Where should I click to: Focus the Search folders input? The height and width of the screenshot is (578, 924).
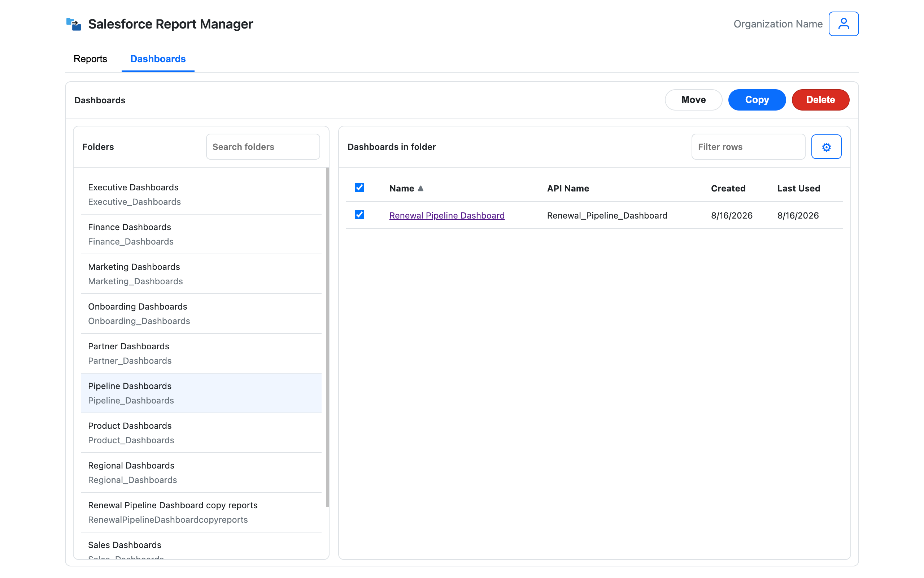tap(263, 147)
